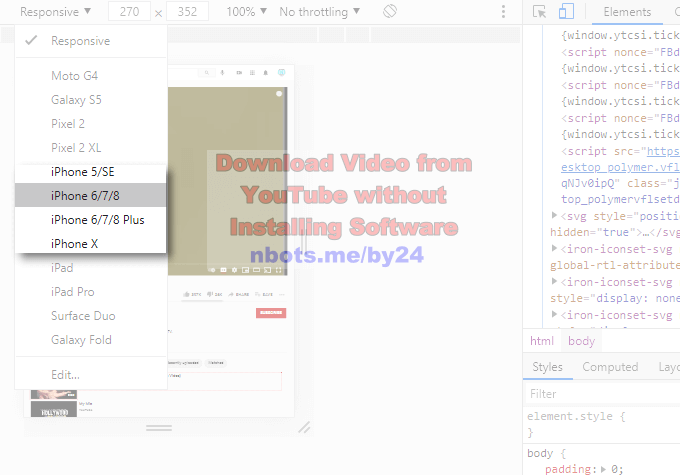Viewport: 680px width, 475px height.
Task: Open the Responsive device dropdown
Action: [56, 12]
